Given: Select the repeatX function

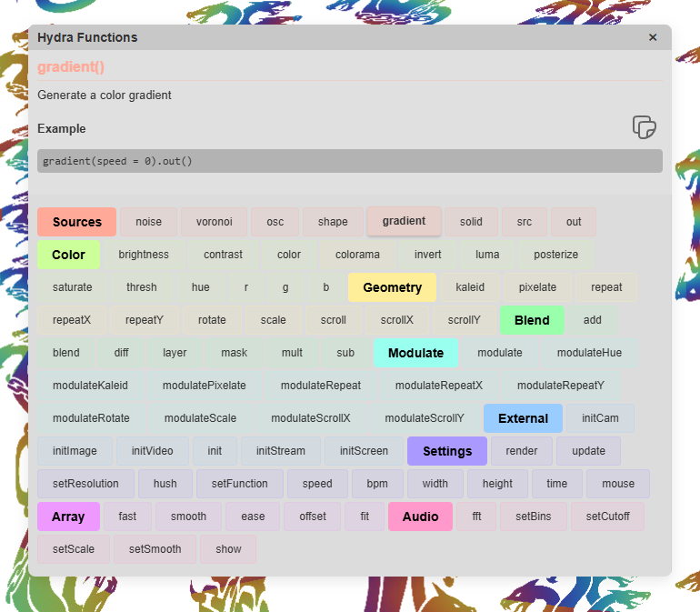Looking at the screenshot, I should (72, 320).
